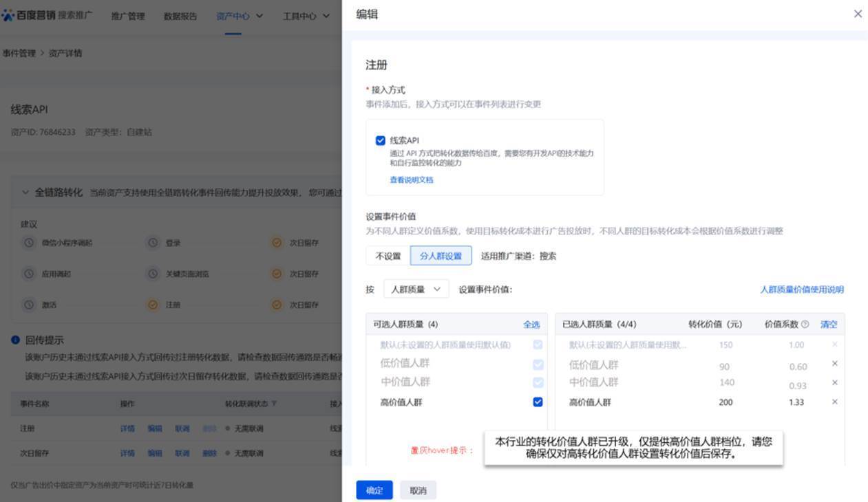Click the filter icon next to 转化联调状态
This screenshot has width=868, height=502.
pos(274,404)
